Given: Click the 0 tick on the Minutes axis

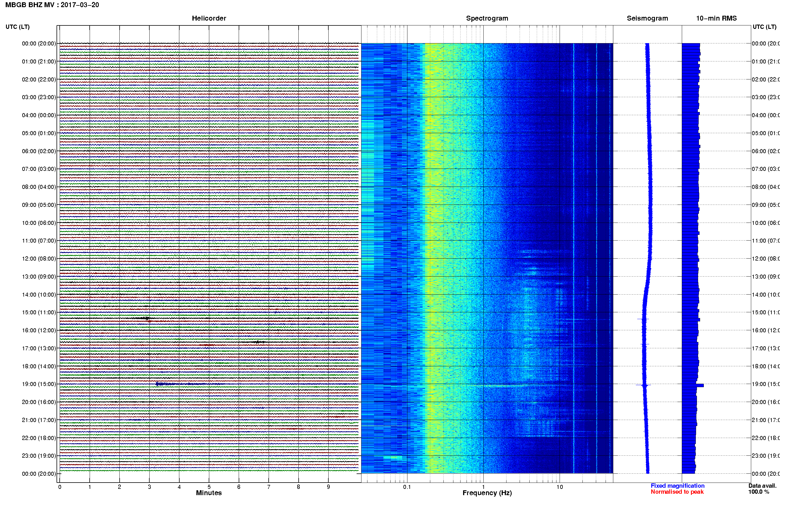Looking at the screenshot, I should click(x=60, y=487).
